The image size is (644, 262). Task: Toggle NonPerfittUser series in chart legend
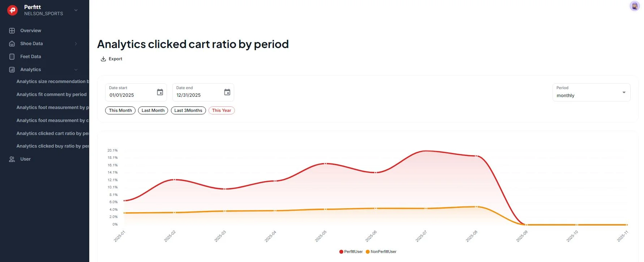(x=381, y=252)
